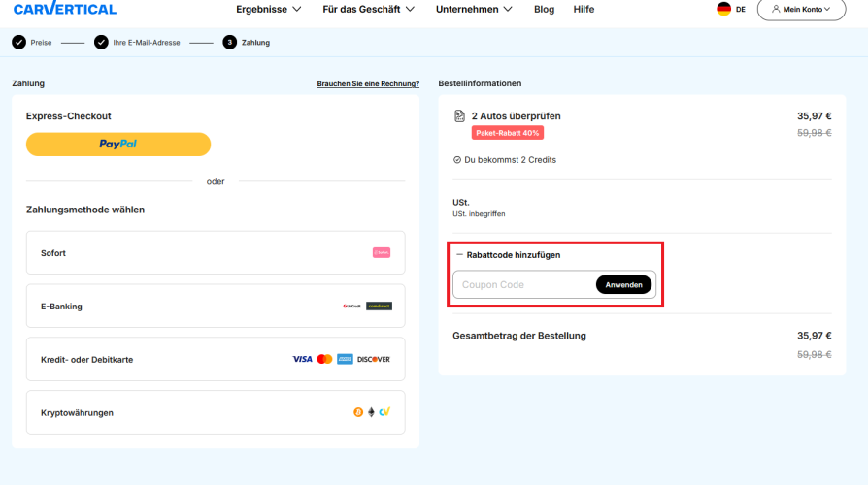Choose Sofort as payment method
Viewport: 868px width, 485px height.
216,253
